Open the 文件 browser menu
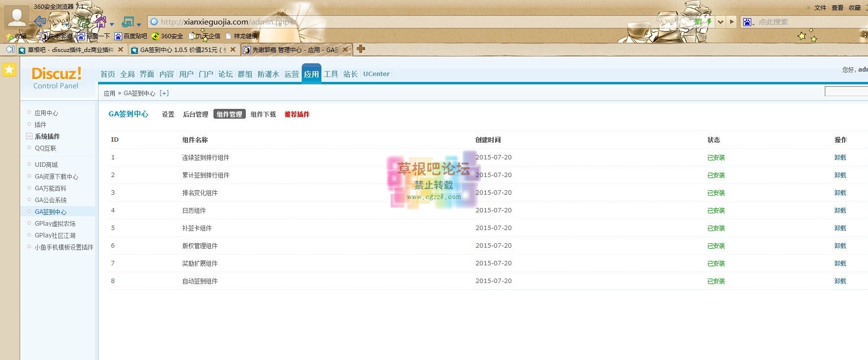This screenshot has height=360, width=868. click(x=820, y=7)
